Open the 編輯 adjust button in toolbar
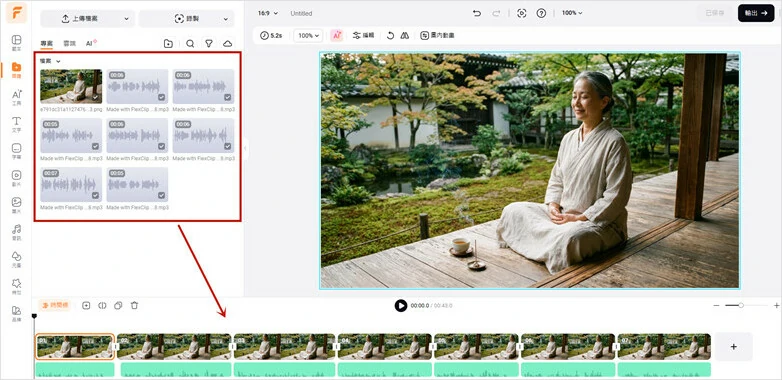This screenshot has width=782, height=380. coord(363,35)
